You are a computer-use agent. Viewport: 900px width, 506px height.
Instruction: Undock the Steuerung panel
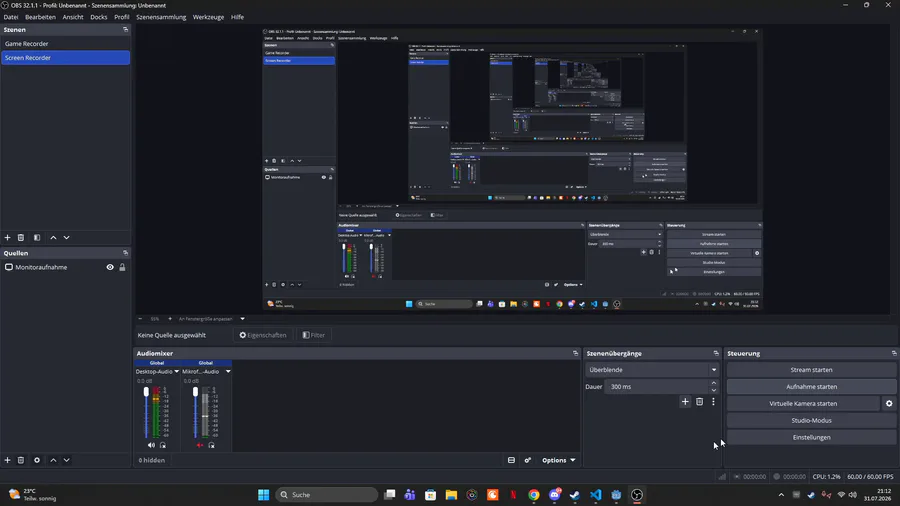[x=894, y=353]
